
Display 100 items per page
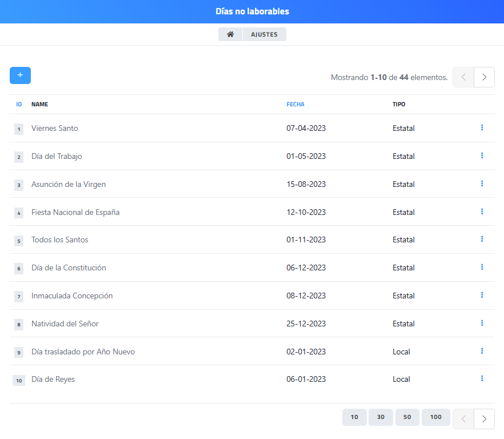tap(435, 417)
